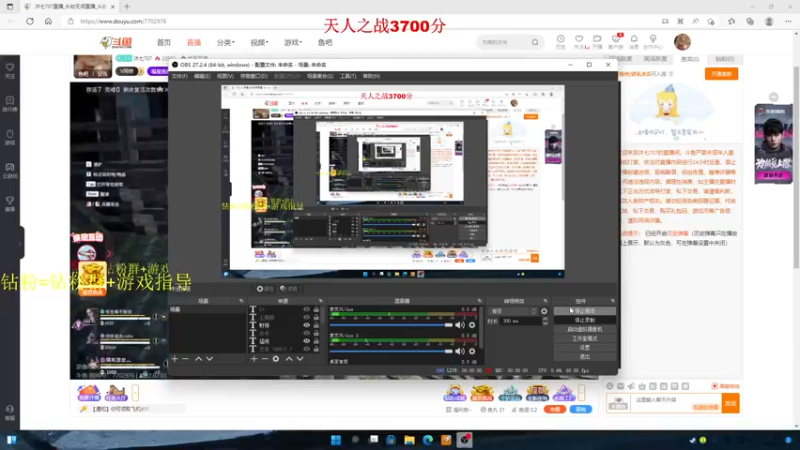This screenshot has width=800, height=450.
Task: Pop out the Scene Transitions dock via its header icon
Action: point(545,301)
